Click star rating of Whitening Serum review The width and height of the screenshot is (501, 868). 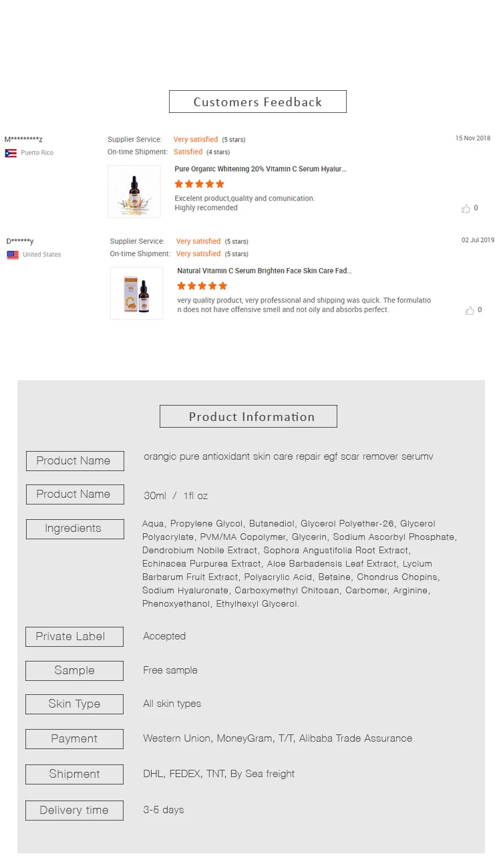coord(199,184)
